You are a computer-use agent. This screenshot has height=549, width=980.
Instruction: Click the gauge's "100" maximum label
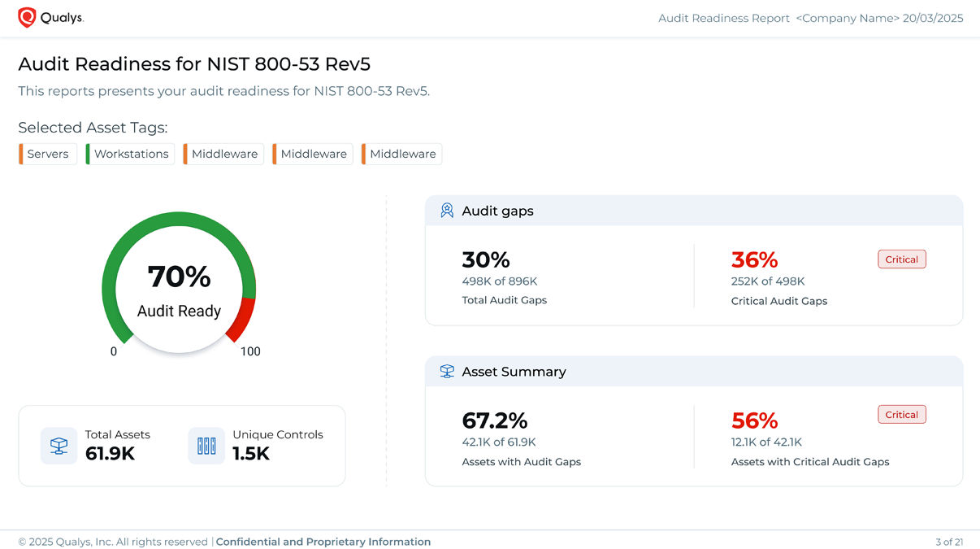click(x=250, y=351)
